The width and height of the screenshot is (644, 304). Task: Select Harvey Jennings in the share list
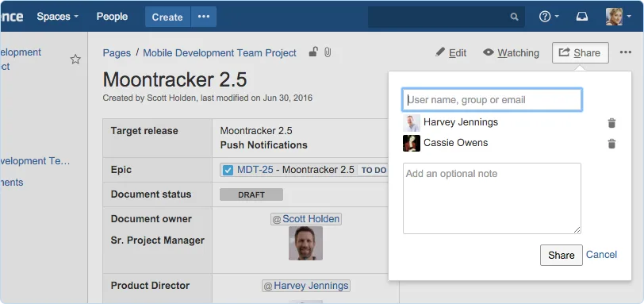point(461,122)
